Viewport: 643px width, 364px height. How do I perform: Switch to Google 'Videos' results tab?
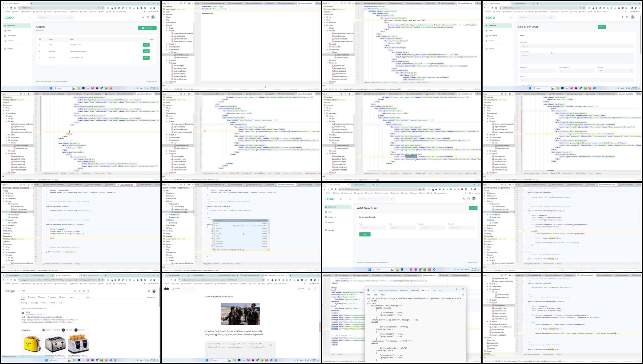[41, 297]
